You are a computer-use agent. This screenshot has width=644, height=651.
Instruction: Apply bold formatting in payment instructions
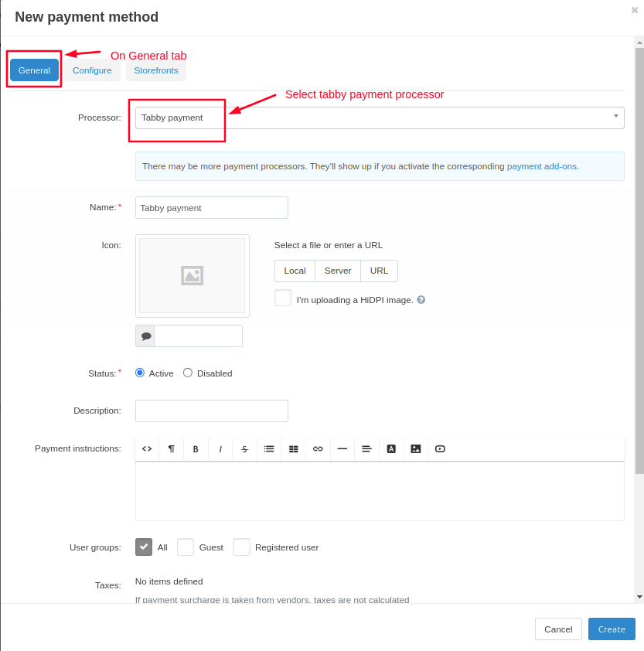(x=196, y=448)
